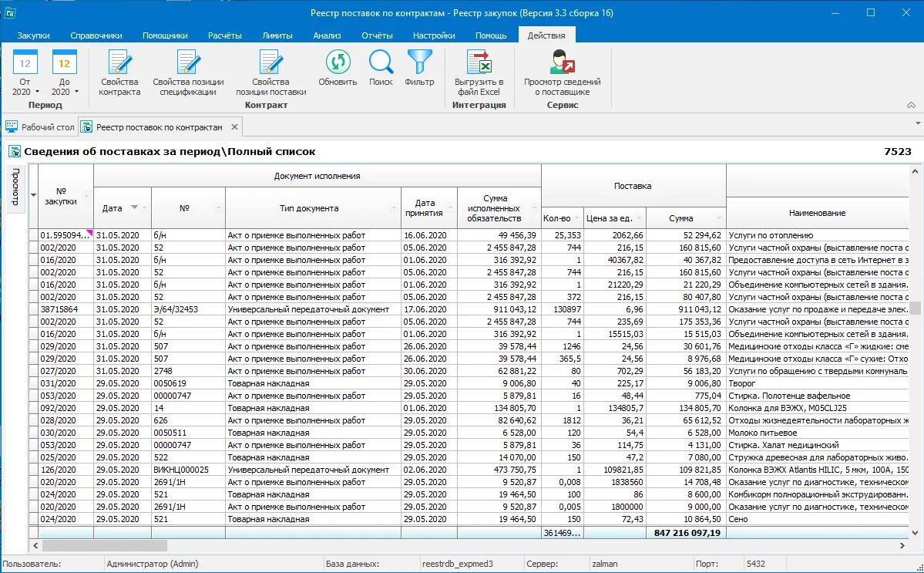Click the horizontal scrollbar thumb
This screenshot has height=573, width=924.
[104, 546]
